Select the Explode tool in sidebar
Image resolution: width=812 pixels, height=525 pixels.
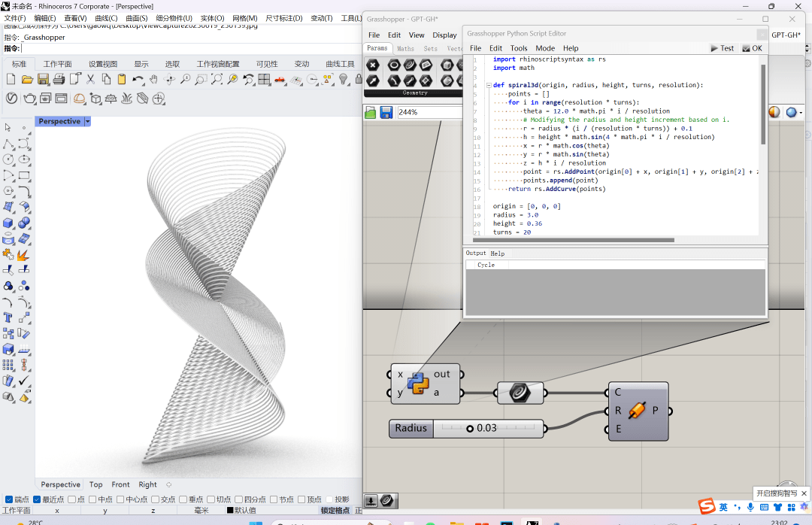(24, 254)
